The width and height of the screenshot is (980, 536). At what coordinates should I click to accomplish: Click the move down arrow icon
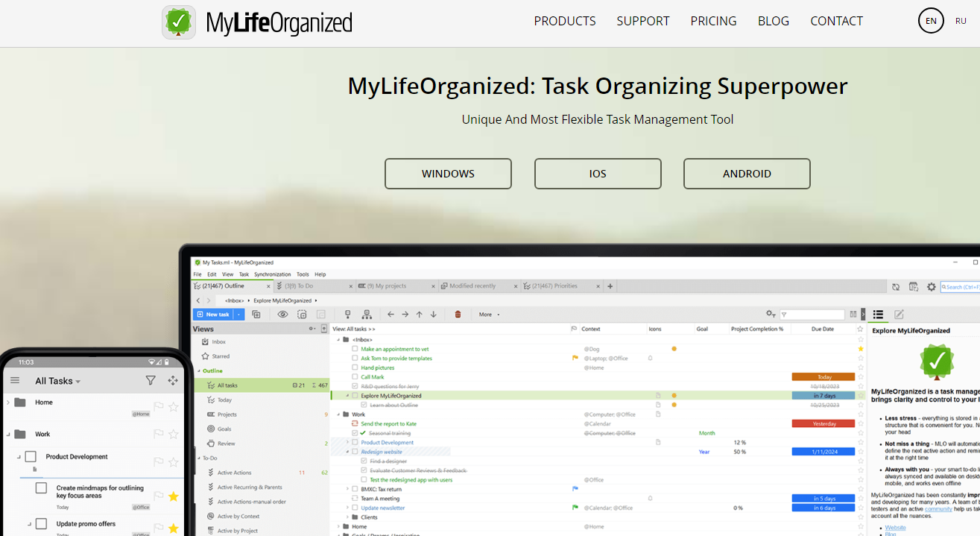point(433,315)
